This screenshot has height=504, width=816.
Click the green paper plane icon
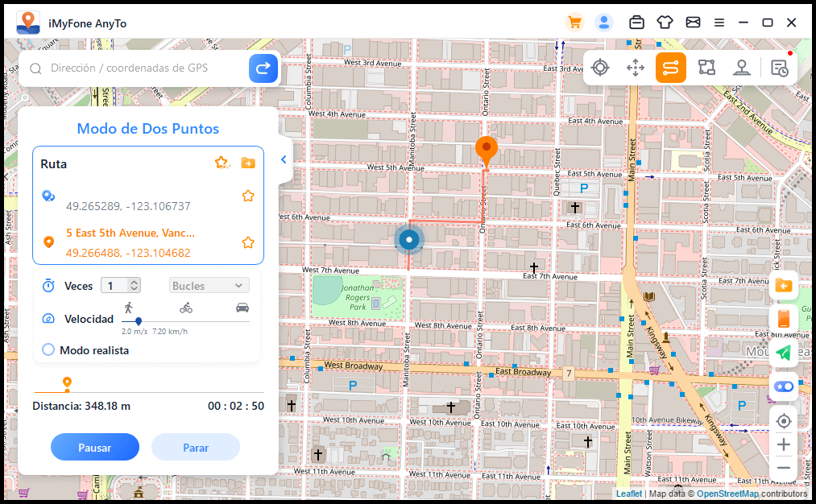coord(784,353)
